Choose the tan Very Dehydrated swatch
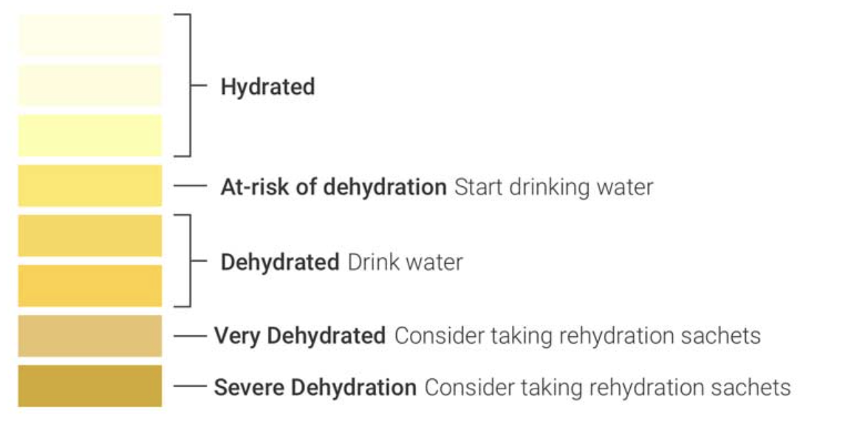 tap(90, 336)
